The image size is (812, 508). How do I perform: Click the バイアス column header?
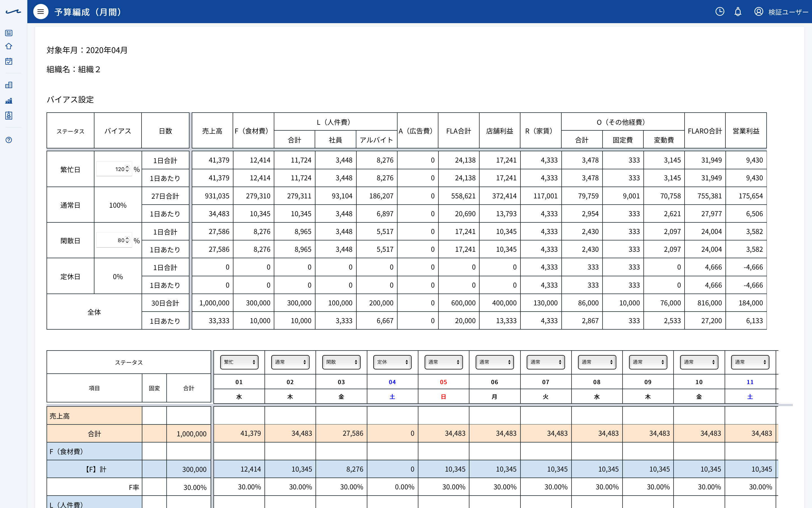coord(118,131)
